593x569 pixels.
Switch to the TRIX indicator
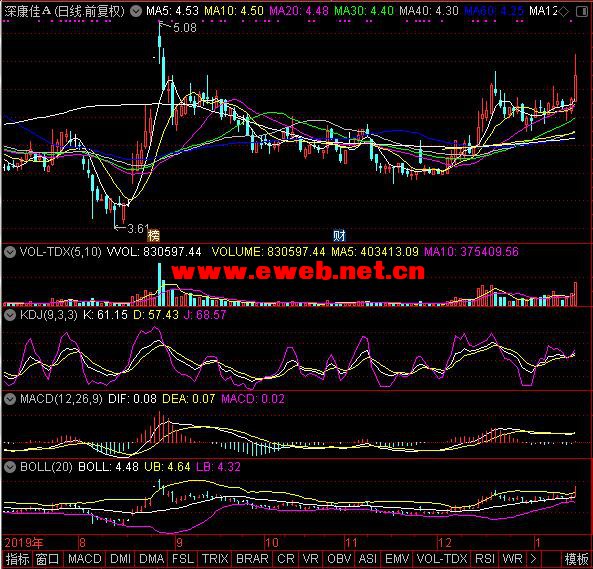tap(215, 558)
